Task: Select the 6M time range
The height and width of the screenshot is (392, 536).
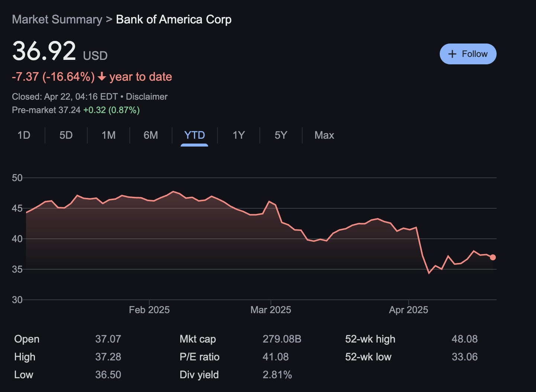Action: click(x=151, y=135)
